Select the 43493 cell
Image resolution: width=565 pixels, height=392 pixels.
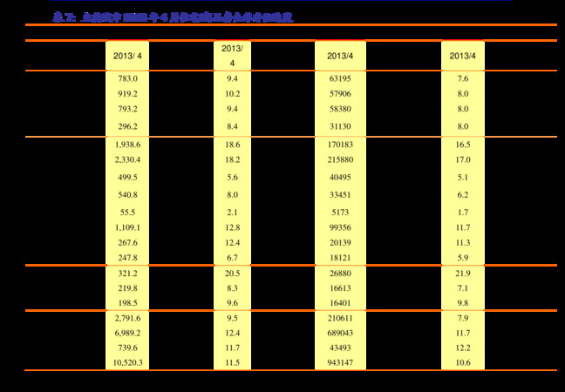pos(340,348)
